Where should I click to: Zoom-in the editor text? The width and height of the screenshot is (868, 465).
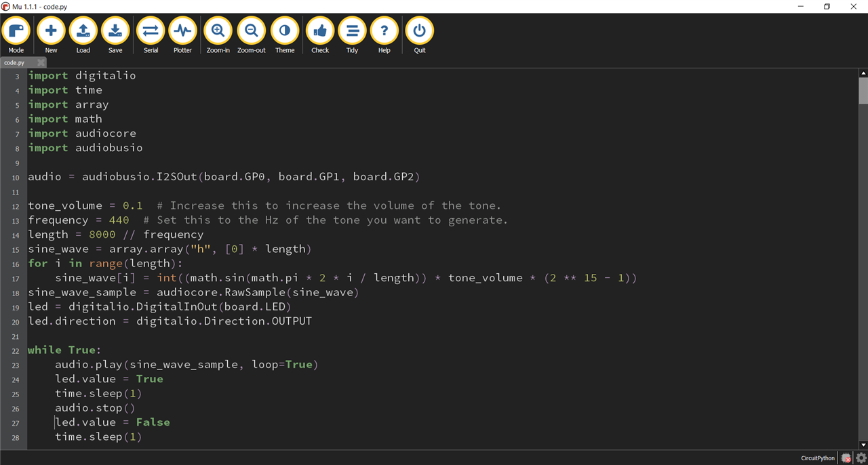[218, 35]
